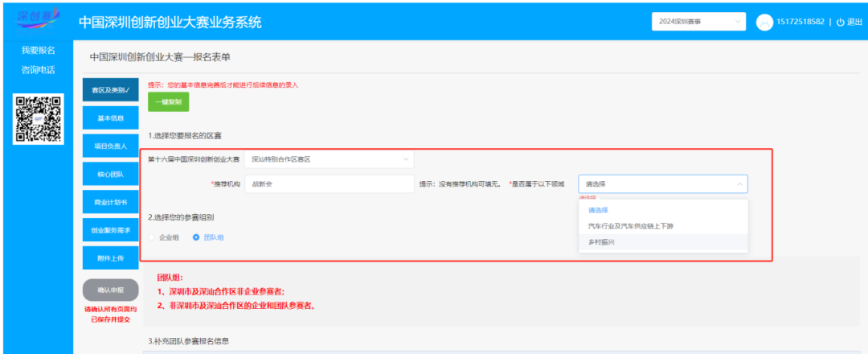Image resolution: width=868 pixels, height=354 pixels.
Task: Click the QR code image
Action: click(39, 119)
